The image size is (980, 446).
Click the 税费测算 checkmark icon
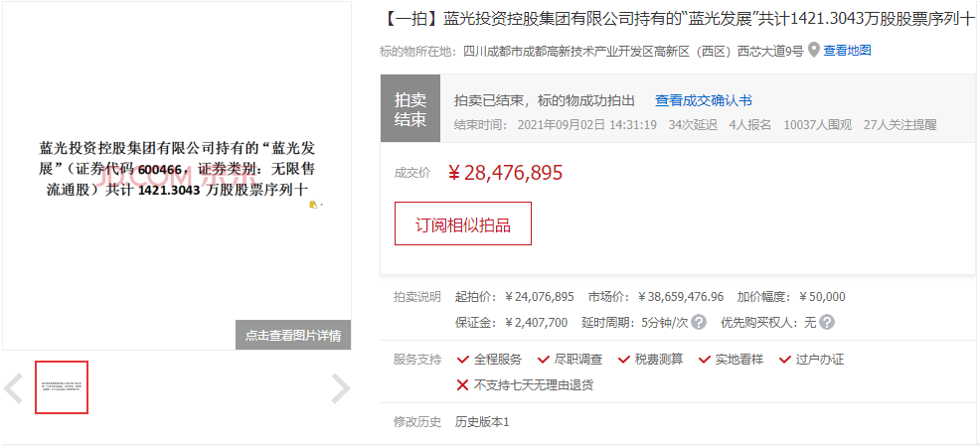[624, 360]
